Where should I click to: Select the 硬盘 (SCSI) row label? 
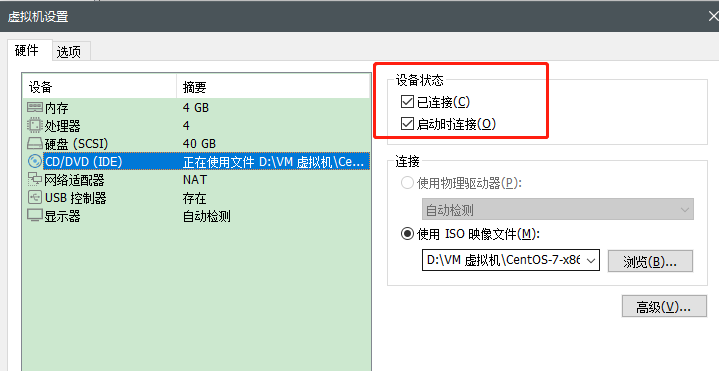click(77, 144)
